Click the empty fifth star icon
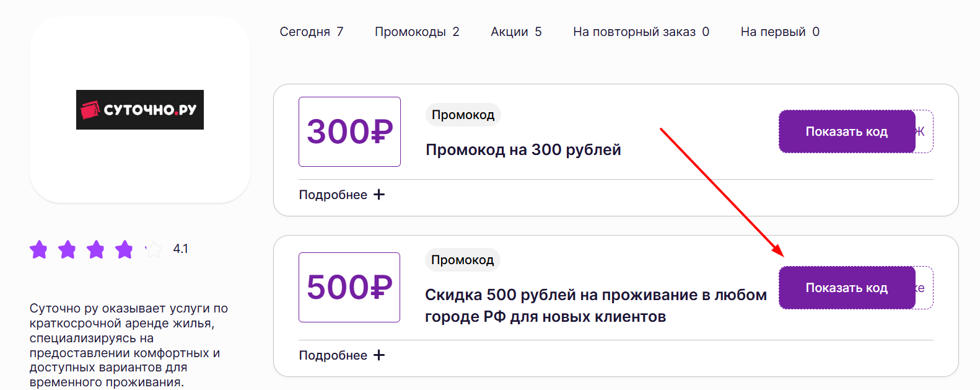 click(152, 250)
